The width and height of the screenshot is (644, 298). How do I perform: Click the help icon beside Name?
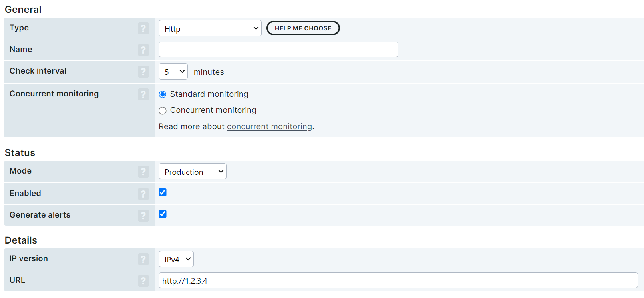(x=143, y=50)
